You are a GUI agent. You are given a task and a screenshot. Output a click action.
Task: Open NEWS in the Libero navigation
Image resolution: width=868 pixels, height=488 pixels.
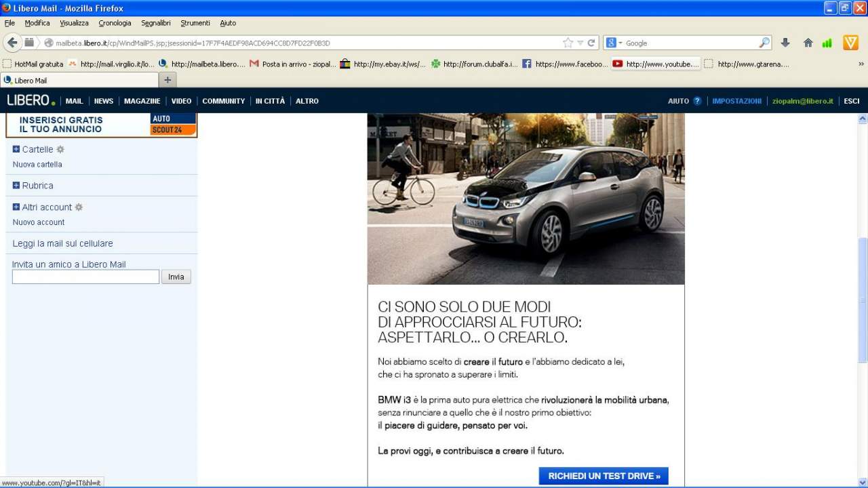[x=104, y=101]
